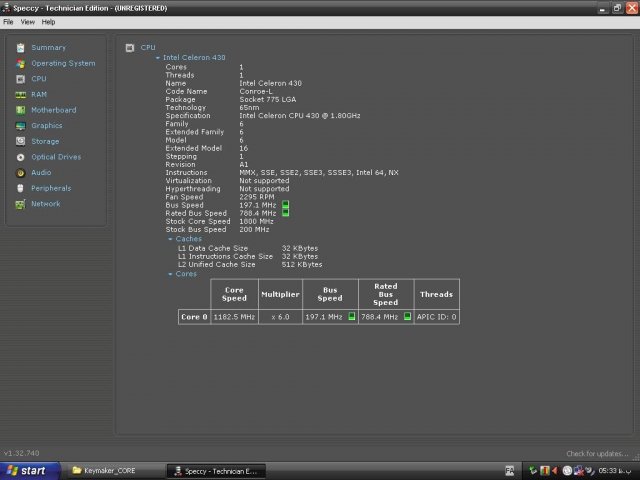Click the Optical Drives icon

click(20, 157)
